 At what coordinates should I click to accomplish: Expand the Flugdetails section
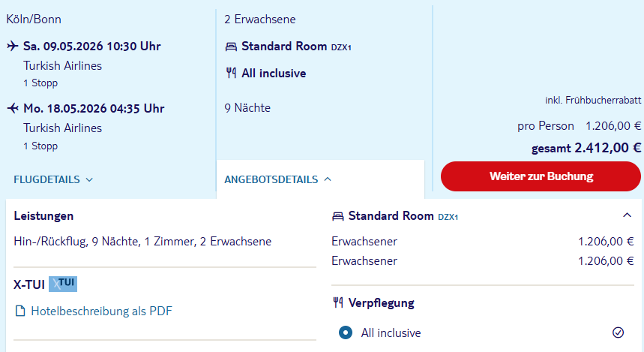pyautogui.click(x=53, y=179)
